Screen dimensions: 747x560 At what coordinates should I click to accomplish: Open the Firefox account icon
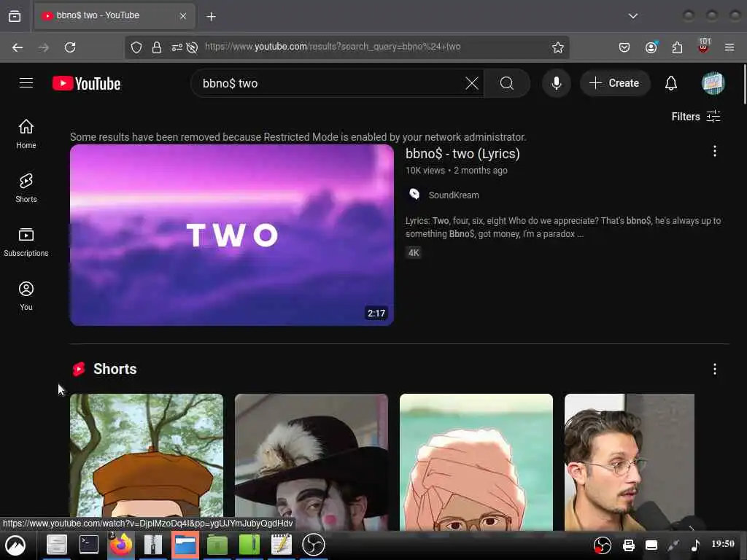[651, 47]
